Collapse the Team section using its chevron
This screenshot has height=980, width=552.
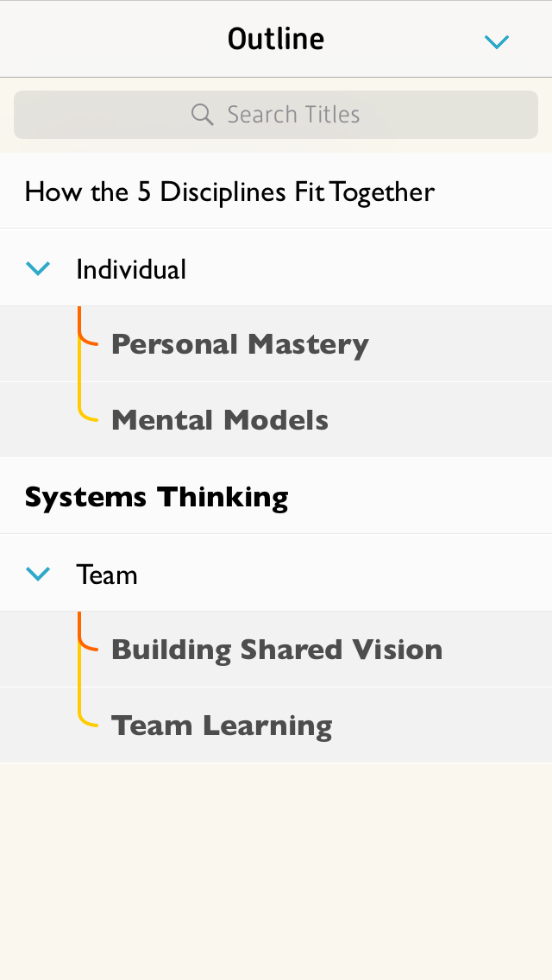[38, 575]
